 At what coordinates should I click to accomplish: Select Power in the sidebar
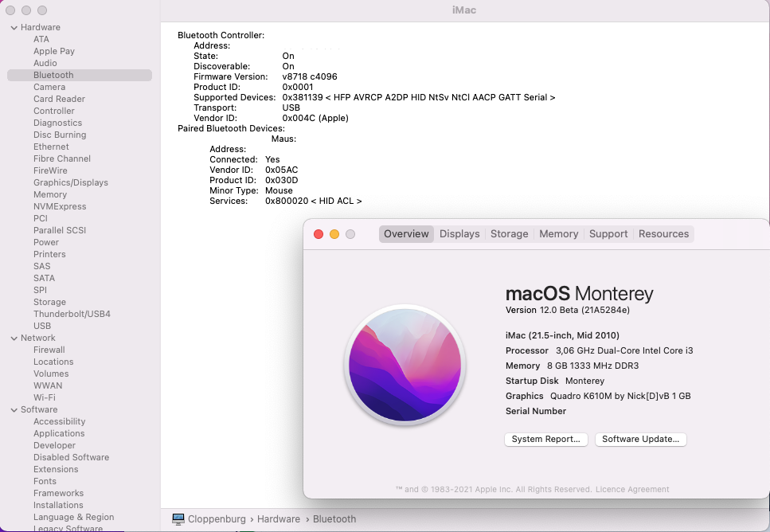(x=46, y=242)
